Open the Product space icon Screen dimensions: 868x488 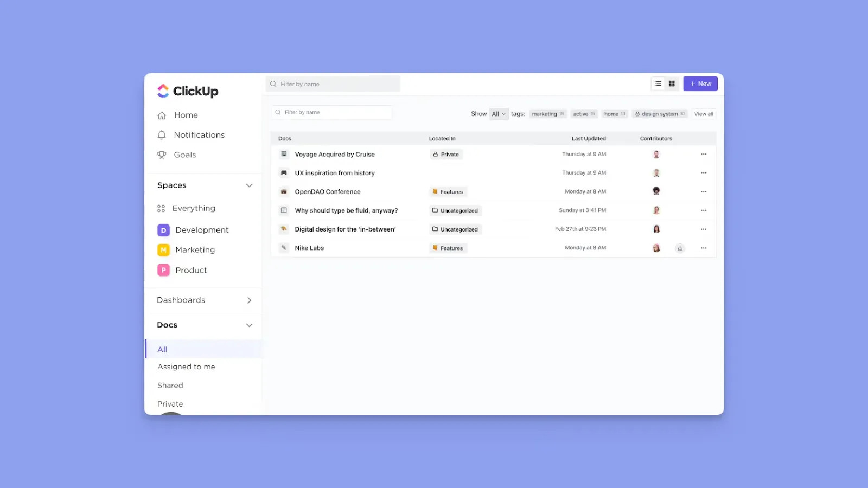163,270
